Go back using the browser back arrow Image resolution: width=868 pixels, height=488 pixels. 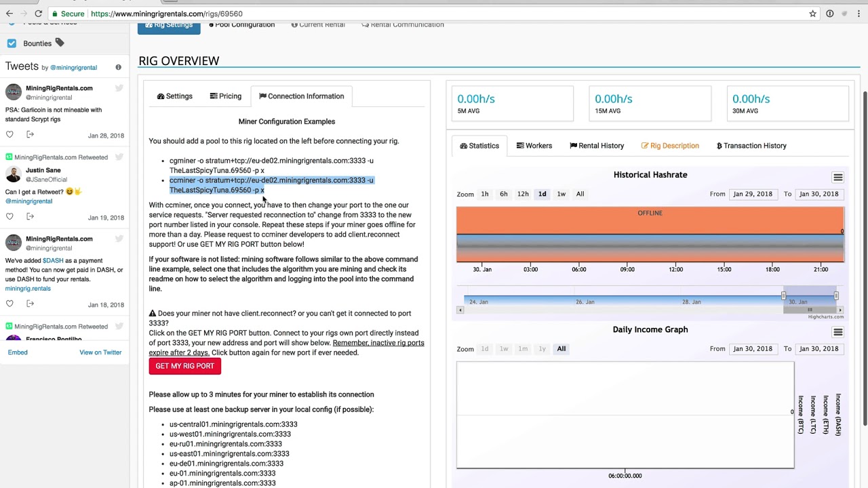(9, 14)
